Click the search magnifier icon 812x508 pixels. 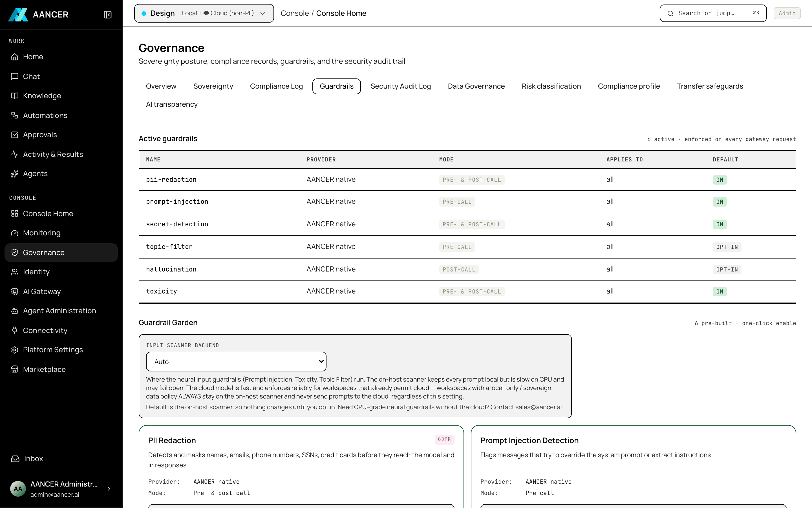click(x=670, y=14)
